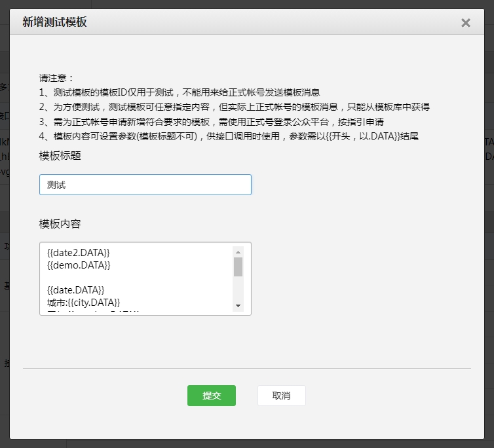Click the 请注意 heading text
The width and height of the screenshot is (494, 448).
tap(57, 78)
